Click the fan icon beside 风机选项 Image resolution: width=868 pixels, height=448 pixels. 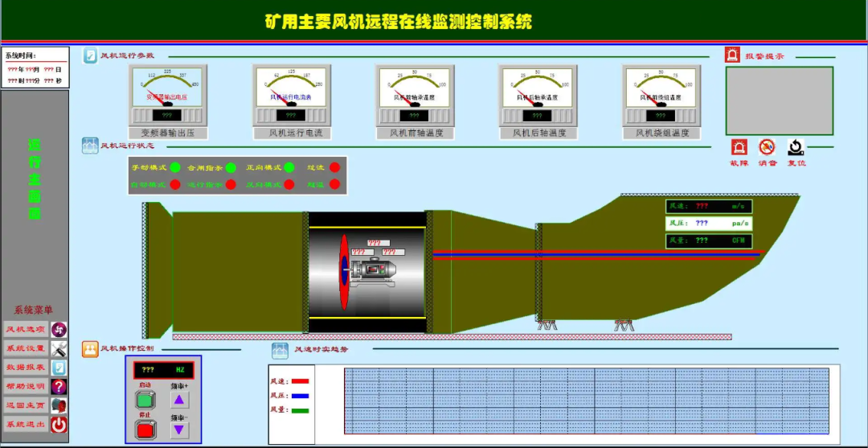tap(59, 329)
